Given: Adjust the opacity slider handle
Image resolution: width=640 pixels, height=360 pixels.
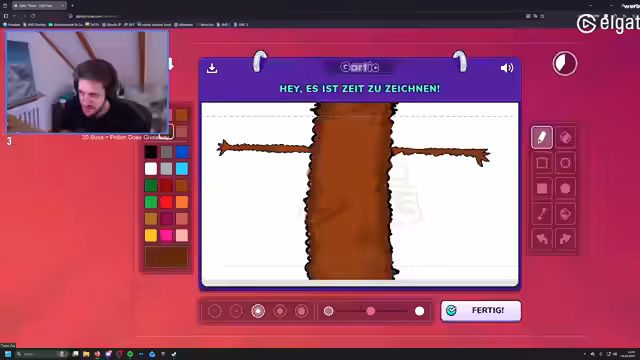Looking at the screenshot, I should [x=371, y=311].
